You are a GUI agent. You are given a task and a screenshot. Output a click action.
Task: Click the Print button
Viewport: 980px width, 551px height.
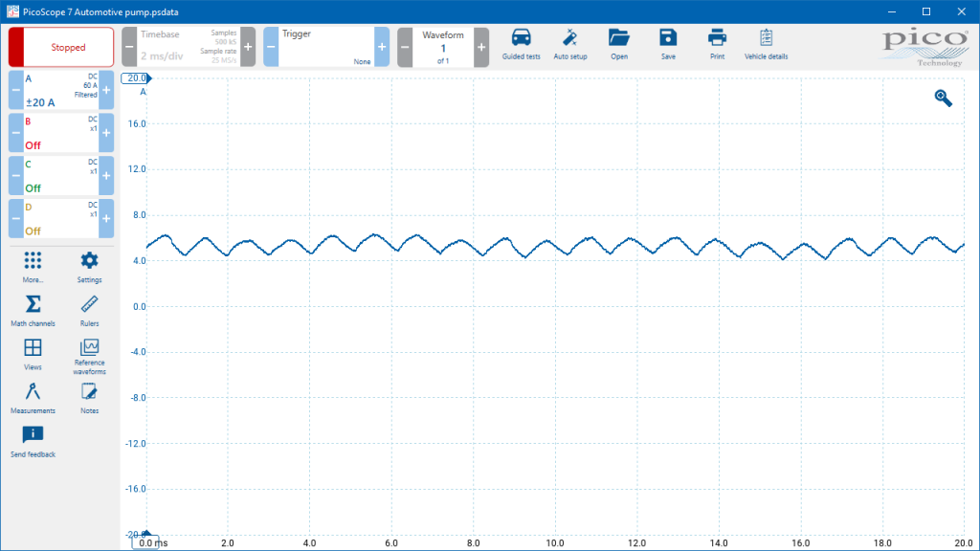(x=717, y=44)
